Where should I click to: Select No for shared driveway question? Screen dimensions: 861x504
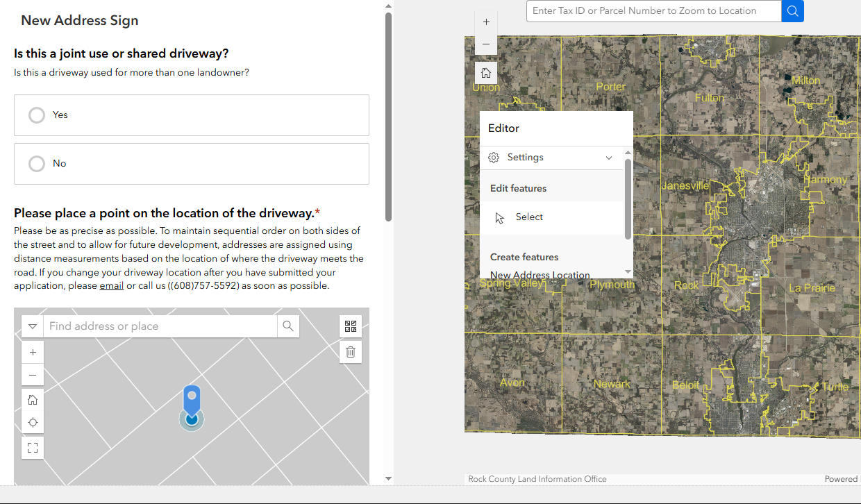[36, 164]
